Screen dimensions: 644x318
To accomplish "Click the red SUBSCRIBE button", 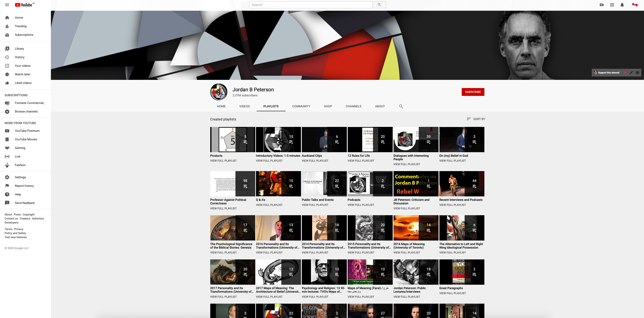I will tap(473, 92).
